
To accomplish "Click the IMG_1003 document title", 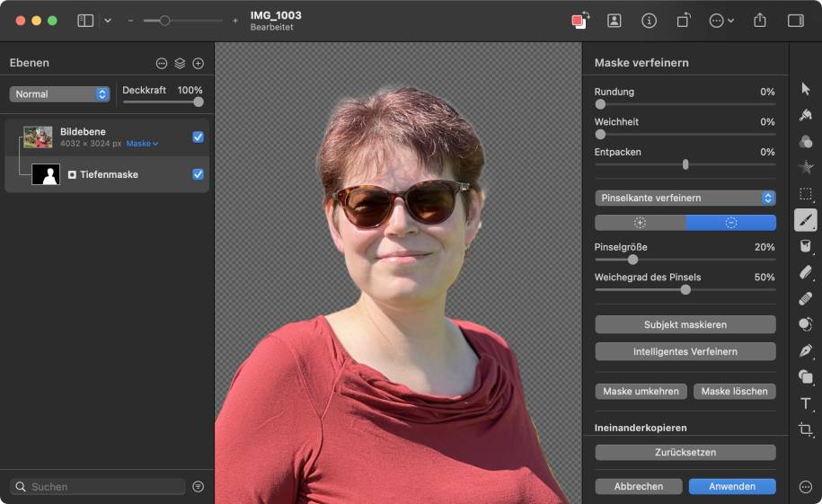I will tap(276, 16).
